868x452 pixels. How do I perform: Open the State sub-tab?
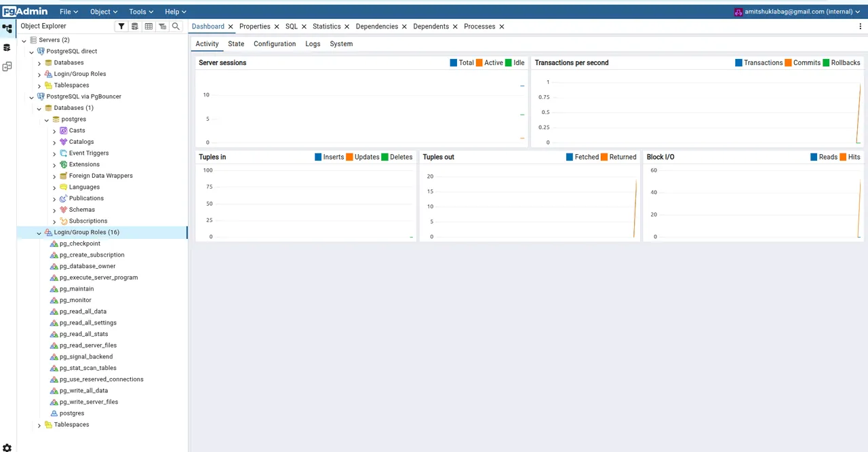(x=236, y=44)
